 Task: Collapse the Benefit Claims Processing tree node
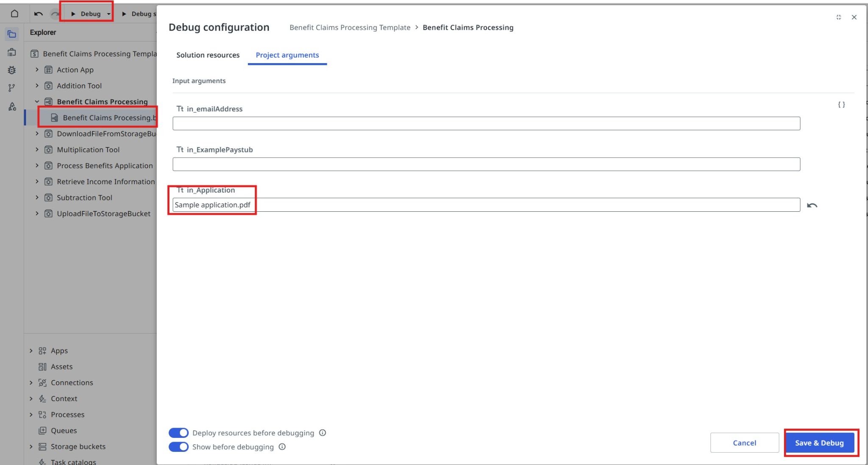pyautogui.click(x=37, y=102)
